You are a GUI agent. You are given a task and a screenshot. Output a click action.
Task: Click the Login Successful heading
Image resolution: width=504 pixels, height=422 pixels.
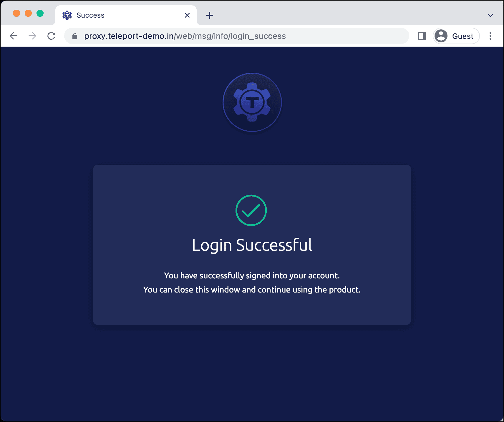pyautogui.click(x=252, y=245)
